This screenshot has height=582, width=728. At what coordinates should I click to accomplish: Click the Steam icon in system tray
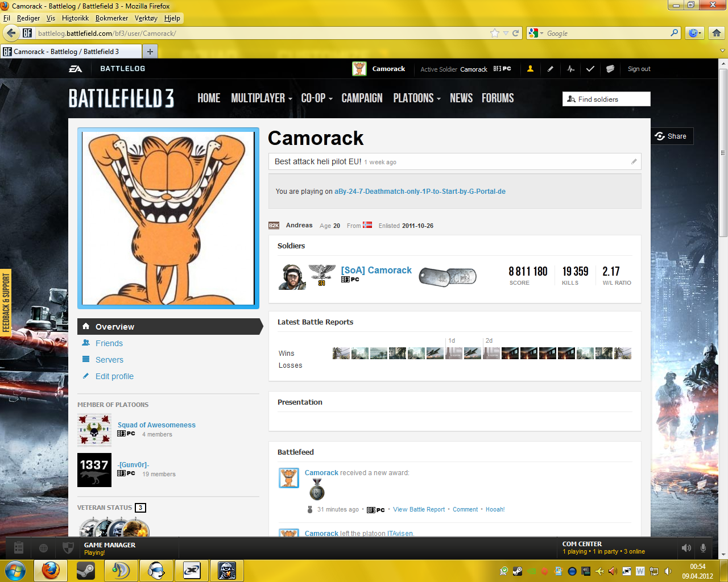[518, 571]
